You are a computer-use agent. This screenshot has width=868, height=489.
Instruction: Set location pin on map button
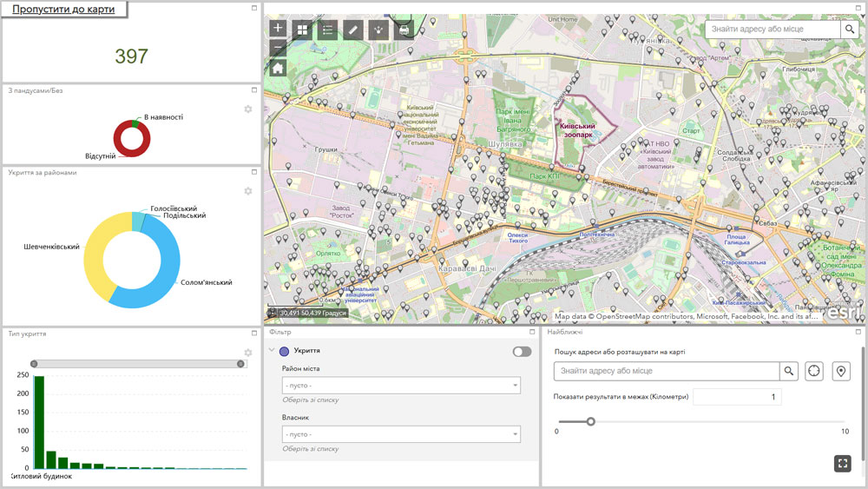(x=840, y=371)
